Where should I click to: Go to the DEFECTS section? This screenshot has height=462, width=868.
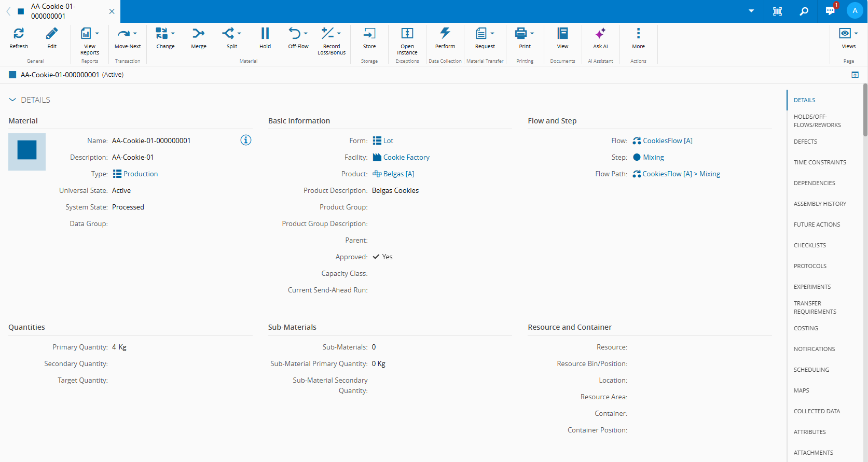point(805,142)
